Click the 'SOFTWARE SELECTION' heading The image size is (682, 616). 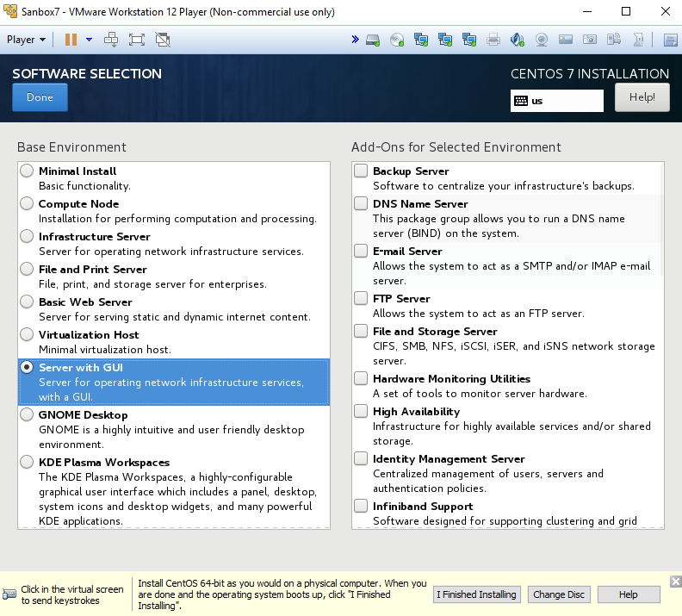click(87, 73)
